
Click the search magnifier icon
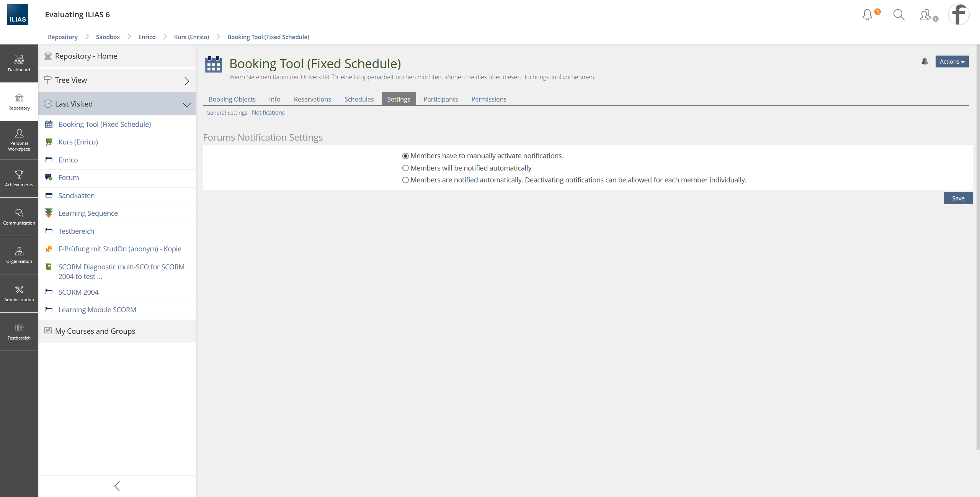tap(898, 15)
